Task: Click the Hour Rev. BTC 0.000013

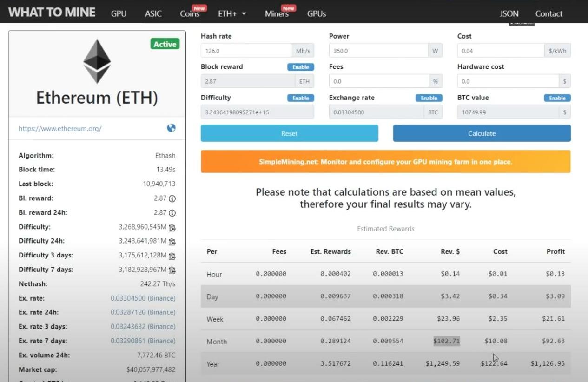Action: tap(388, 274)
